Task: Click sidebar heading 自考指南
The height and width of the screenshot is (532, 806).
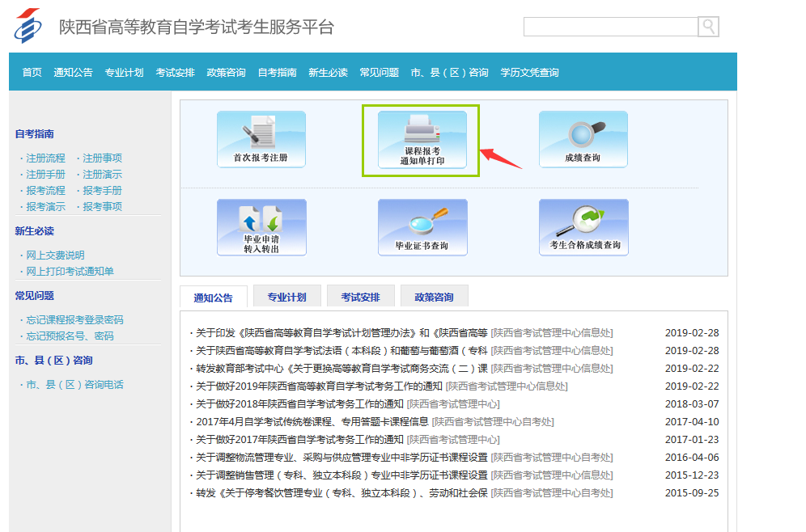Action: tap(35, 134)
